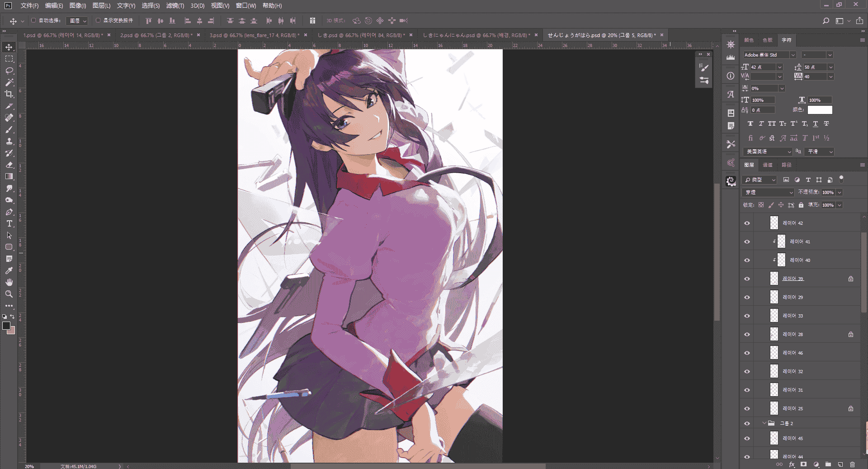
Task: Select the Hand tool
Action: pos(9,282)
